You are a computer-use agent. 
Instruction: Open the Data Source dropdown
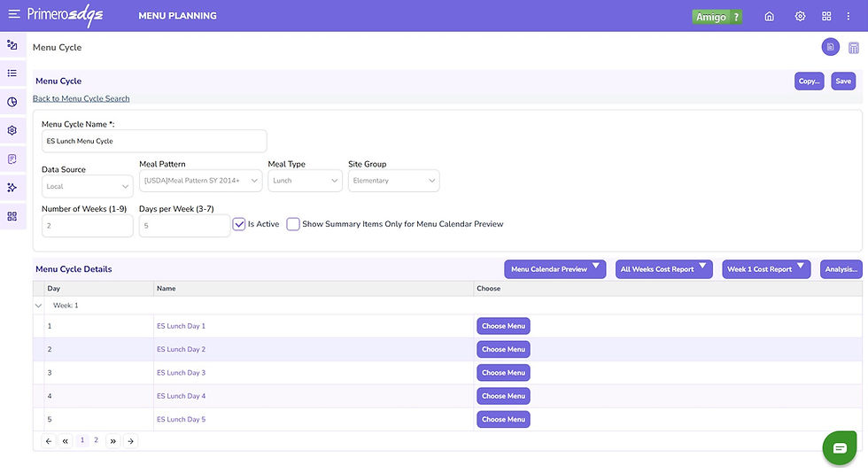88,186
